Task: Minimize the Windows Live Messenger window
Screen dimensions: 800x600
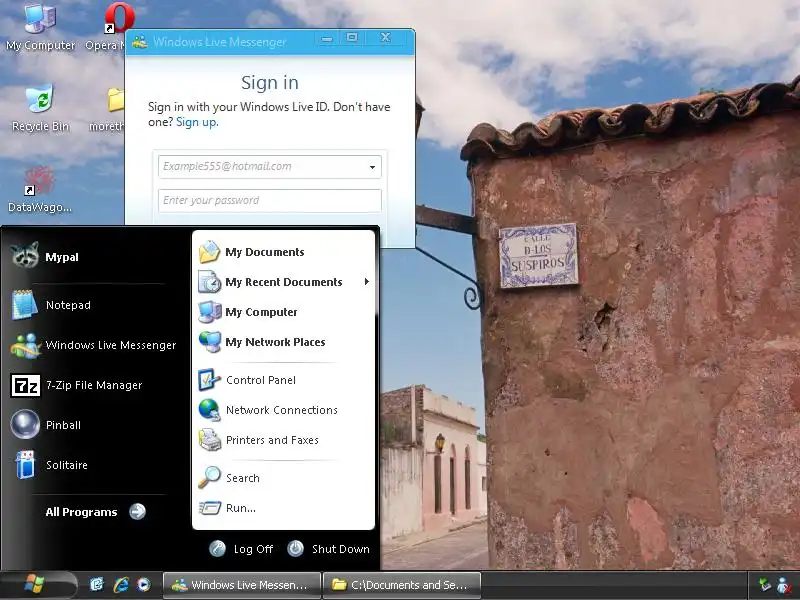Action: 327,38
